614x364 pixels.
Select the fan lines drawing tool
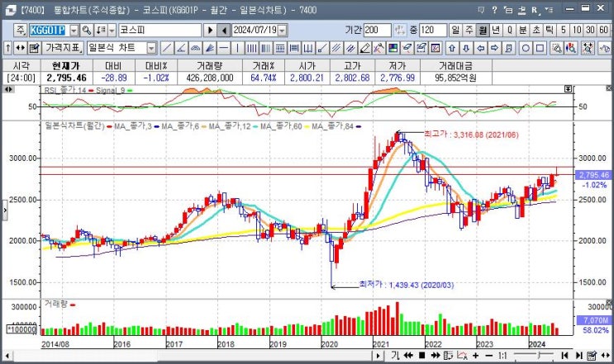coord(209,48)
